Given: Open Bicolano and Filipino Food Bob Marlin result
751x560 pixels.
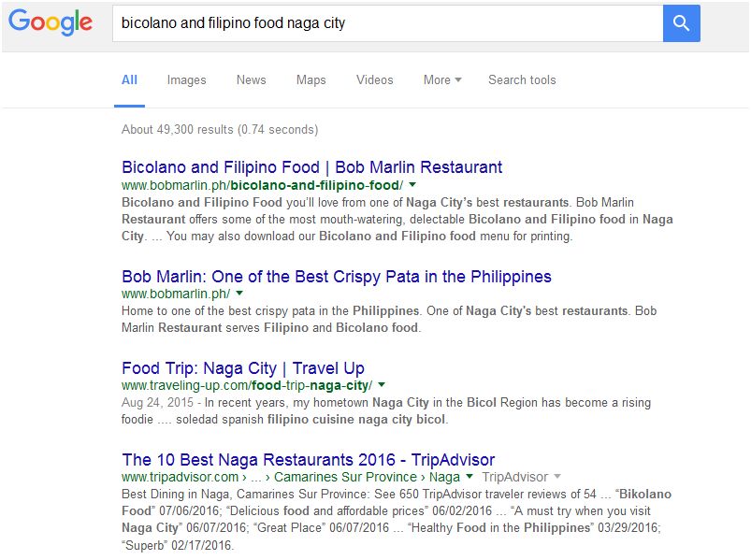Looking at the screenshot, I should [x=311, y=167].
